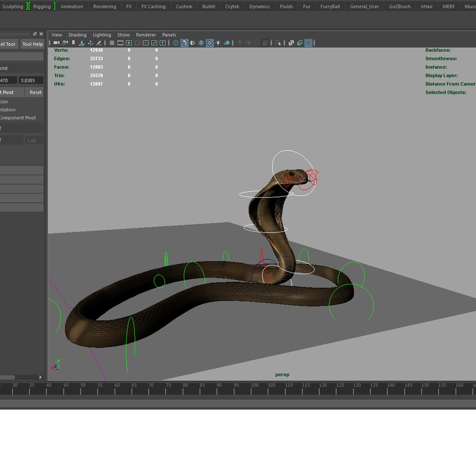The image size is (476, 476).
Task: Click the Image Plane icon
Action: [82, 43]
